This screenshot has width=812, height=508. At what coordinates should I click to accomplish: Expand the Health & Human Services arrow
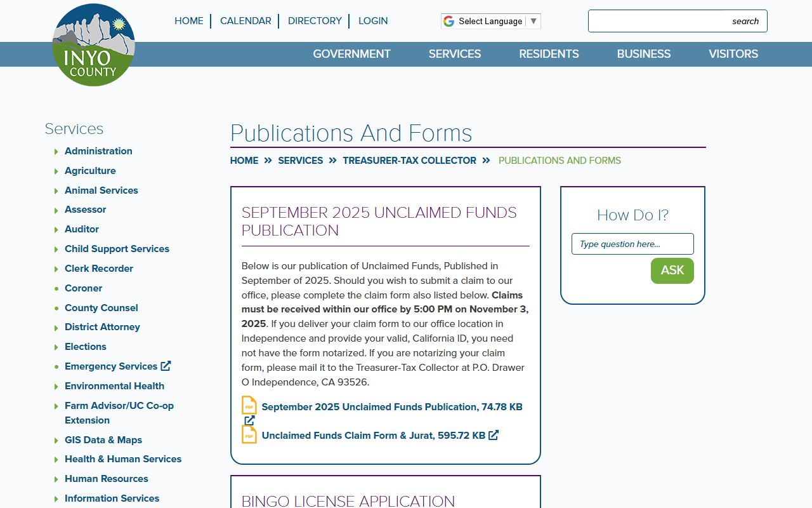(56, 460)
